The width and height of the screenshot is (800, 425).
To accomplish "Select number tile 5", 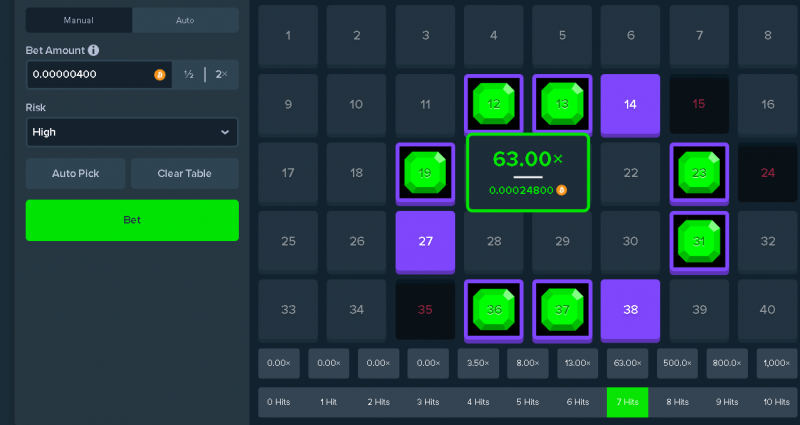I will [562, 36].
